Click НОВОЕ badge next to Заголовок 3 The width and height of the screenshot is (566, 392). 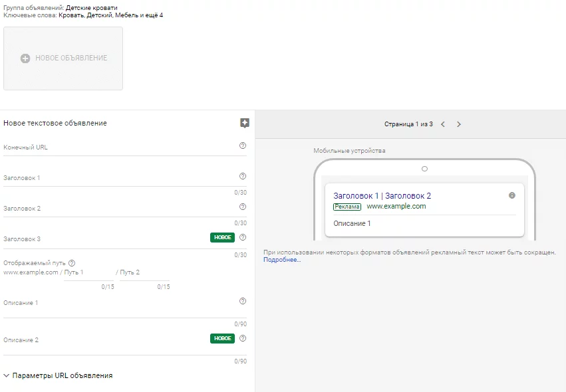(222, 237)
